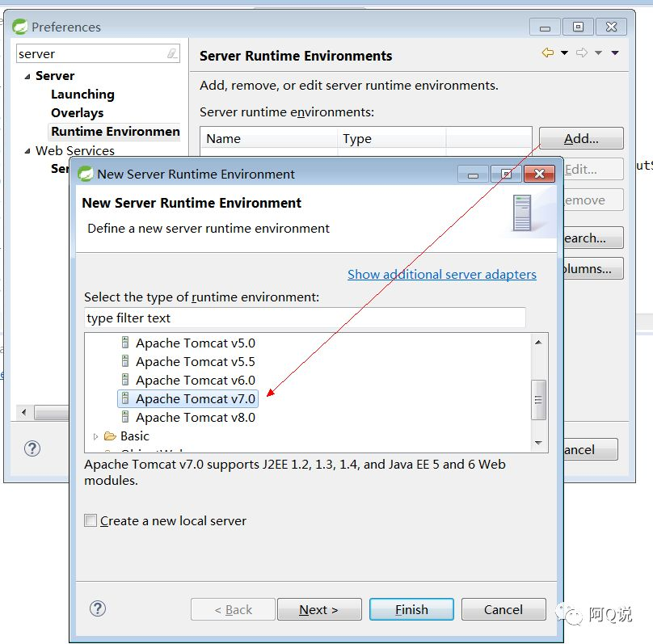653x644 pixels.
Task: Click the server search field in Preferences
Action: tap(98, 53)
